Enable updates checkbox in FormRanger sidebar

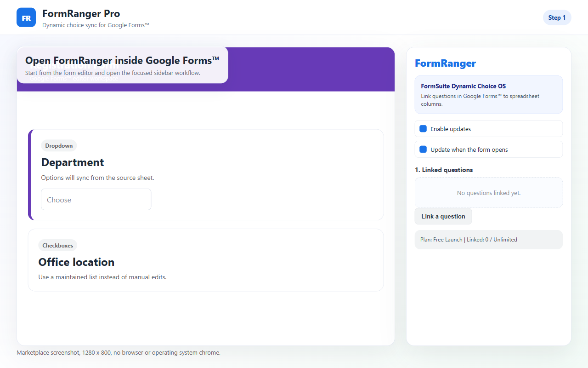423,129
